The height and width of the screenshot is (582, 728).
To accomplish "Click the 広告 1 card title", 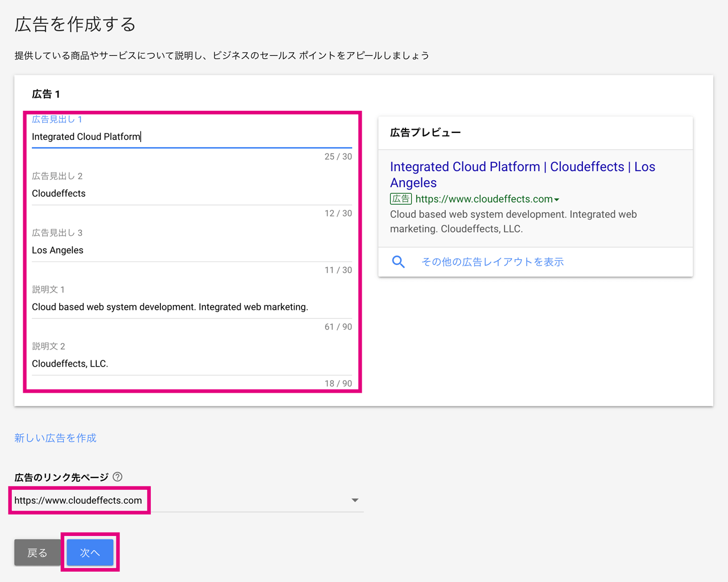I will [46, 94].
